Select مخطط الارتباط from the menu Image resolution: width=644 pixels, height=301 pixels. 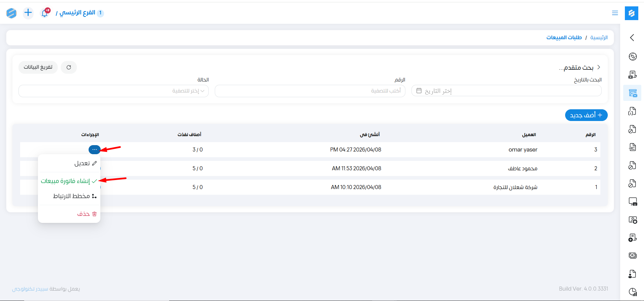tap(75, 196)
